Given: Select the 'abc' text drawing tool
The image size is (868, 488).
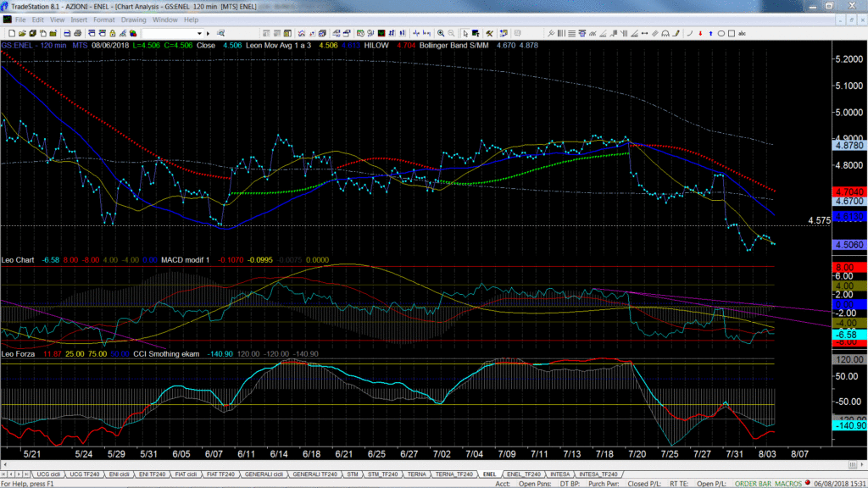Looking at the screenshot, I should click(x=743, y=34).
